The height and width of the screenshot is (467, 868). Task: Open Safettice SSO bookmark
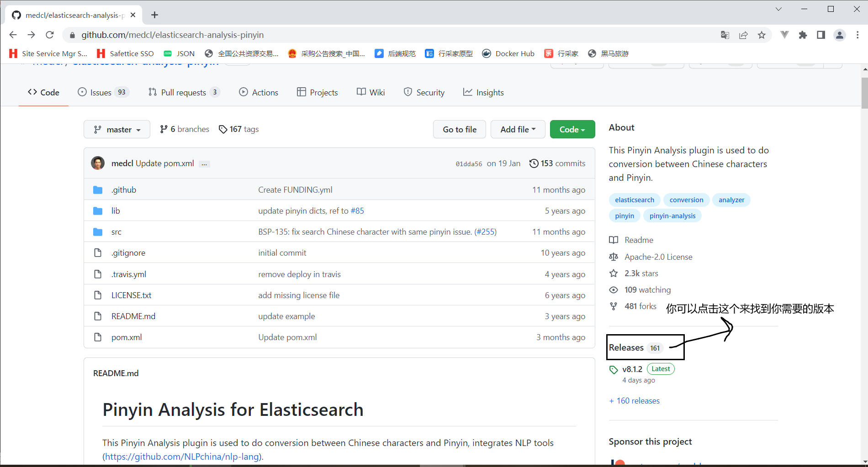(125, 53)
